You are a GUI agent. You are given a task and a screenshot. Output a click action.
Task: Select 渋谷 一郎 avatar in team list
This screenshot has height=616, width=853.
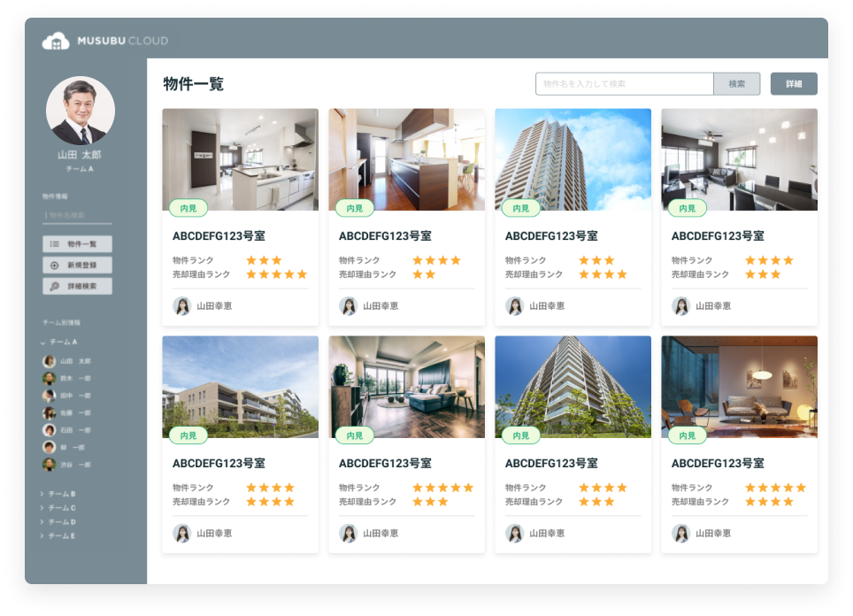click(50, 464)
